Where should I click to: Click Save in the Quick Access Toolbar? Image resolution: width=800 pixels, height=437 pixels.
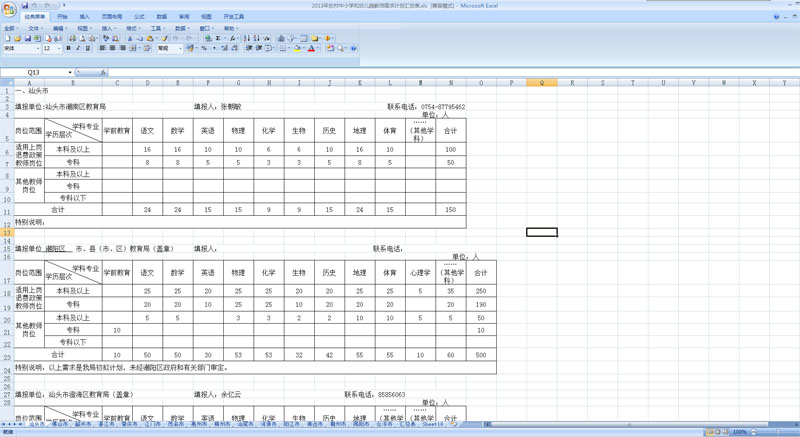[24, 6]
